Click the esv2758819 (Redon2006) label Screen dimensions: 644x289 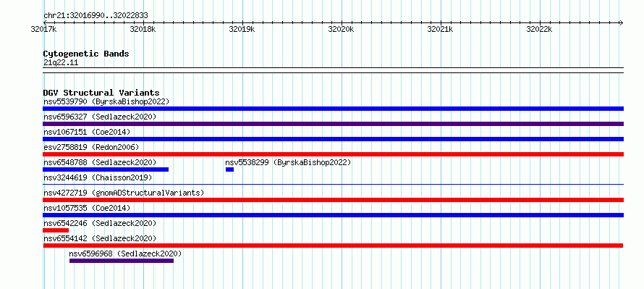coord(91,147)
